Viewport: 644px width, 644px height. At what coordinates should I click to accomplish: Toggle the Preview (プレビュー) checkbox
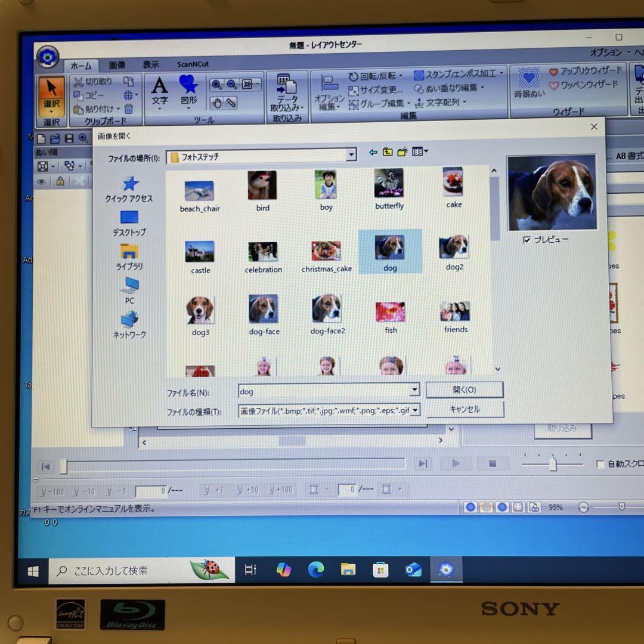tap(527, 240)
